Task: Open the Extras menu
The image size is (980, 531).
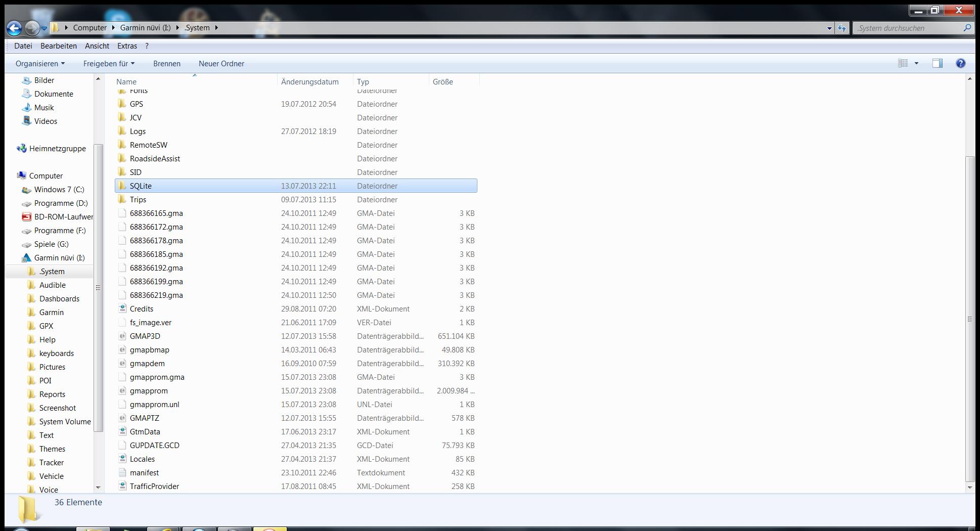Action: click(127, 46)
